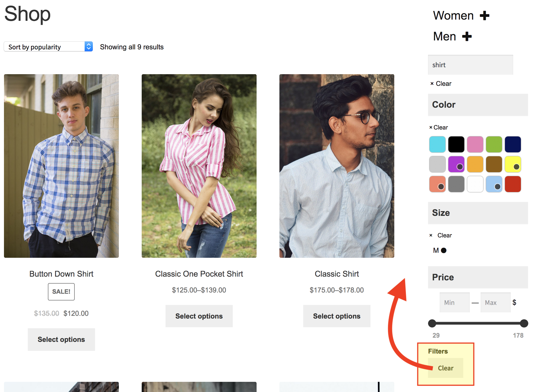Viewport: 534px width, 392px height.
Task: Click the Min price input field
Action: click(x=454, y=302)
